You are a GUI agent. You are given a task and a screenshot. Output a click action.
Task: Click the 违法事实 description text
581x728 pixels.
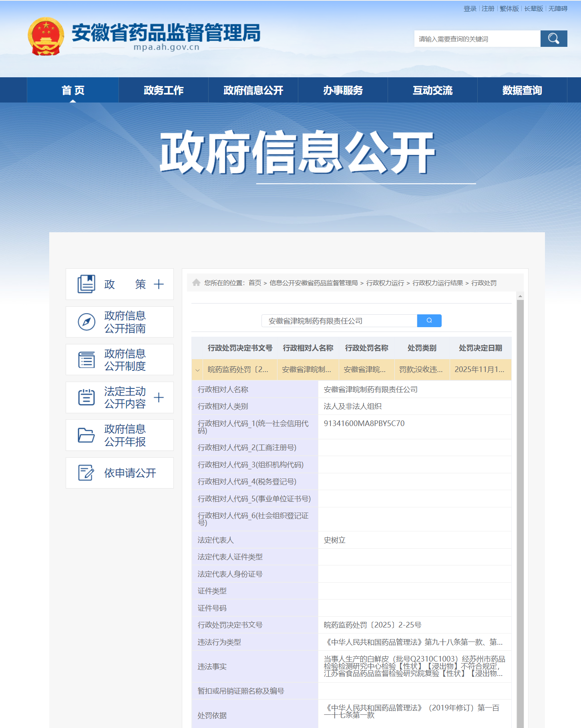(x=414, y=666)
